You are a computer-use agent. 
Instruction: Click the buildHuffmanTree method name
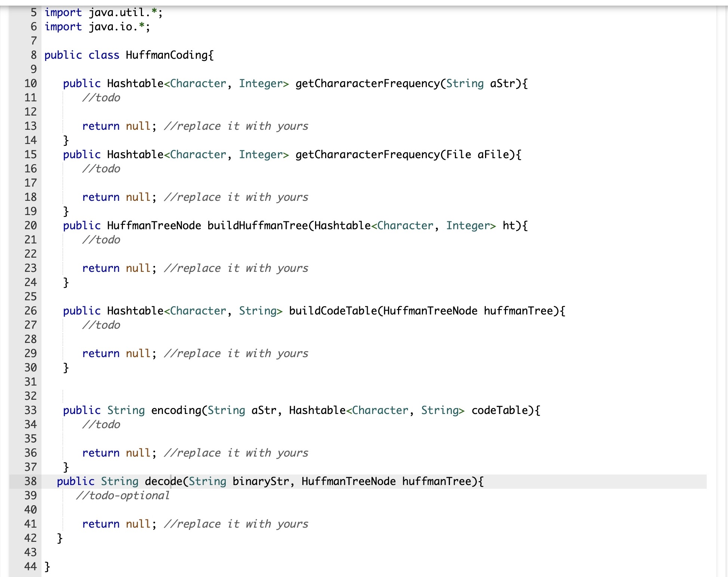(257, 225)
